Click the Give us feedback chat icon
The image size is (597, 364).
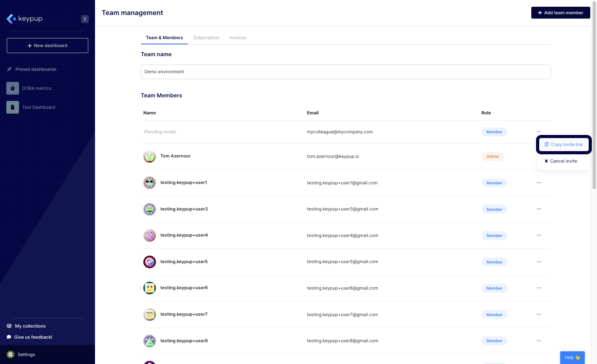[9, 337]
